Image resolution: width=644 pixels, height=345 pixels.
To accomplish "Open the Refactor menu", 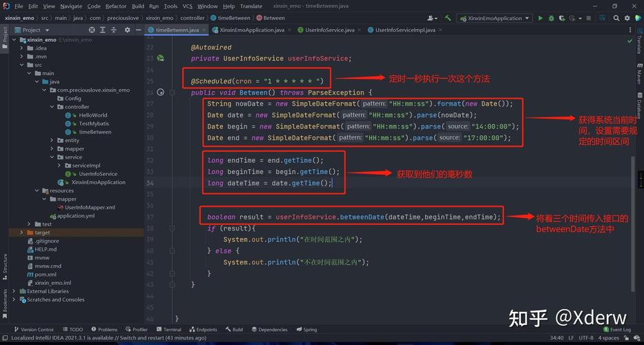I will [x=116, y=6].
